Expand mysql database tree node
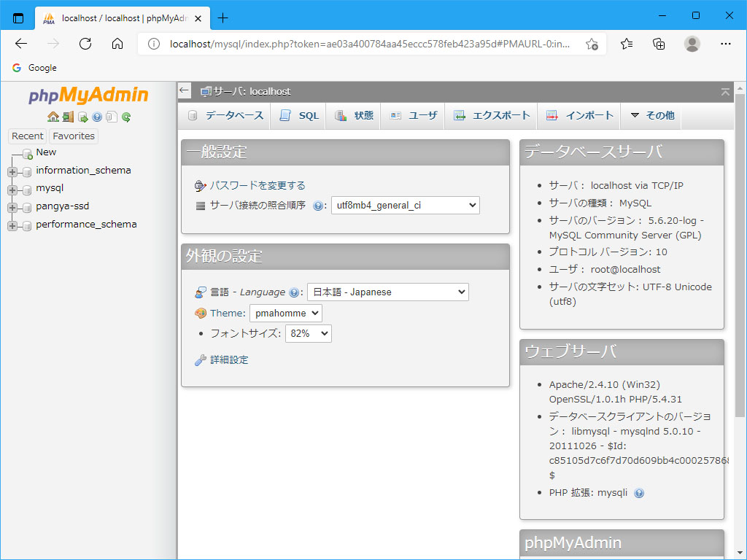 point(12,190)
